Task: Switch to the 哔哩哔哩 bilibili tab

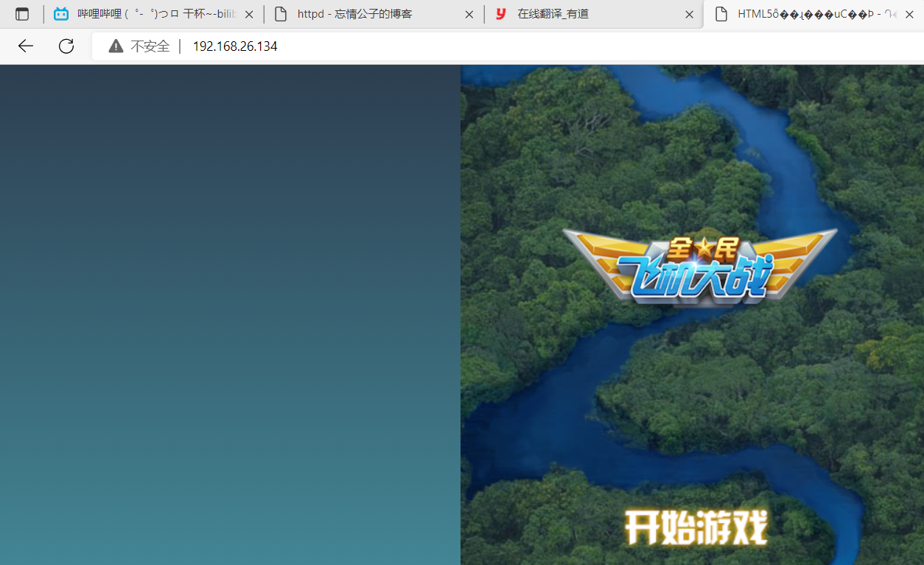Action: pyautogui.click(x=153, y=14)
